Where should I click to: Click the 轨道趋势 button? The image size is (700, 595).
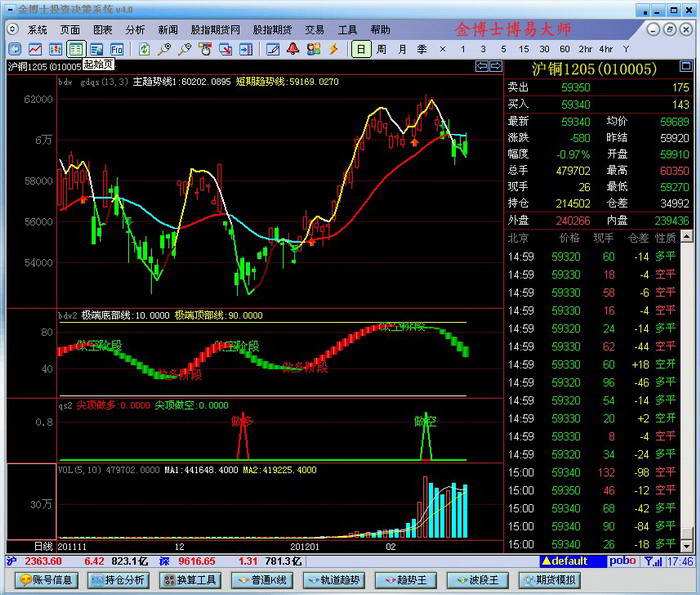(x=333, y=580)
